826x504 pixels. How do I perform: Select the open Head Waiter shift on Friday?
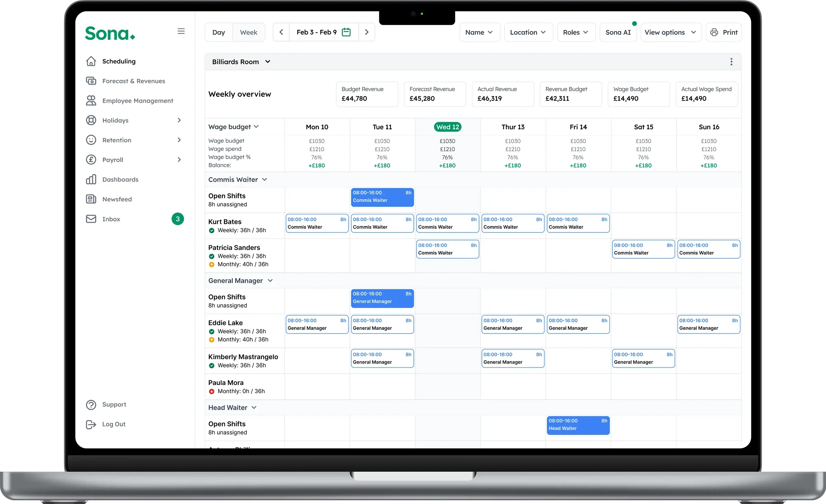coord(578,425)
